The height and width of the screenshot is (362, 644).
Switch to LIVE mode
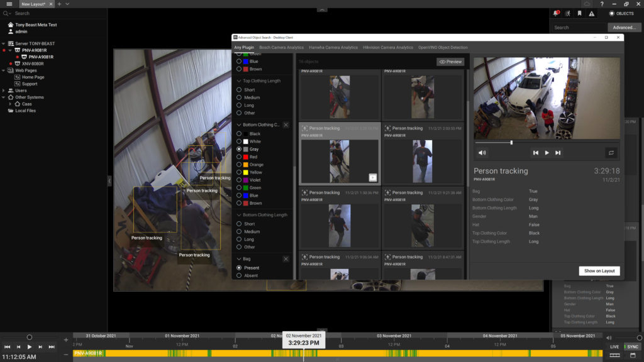pyautogui.click(x=614, y=347)
